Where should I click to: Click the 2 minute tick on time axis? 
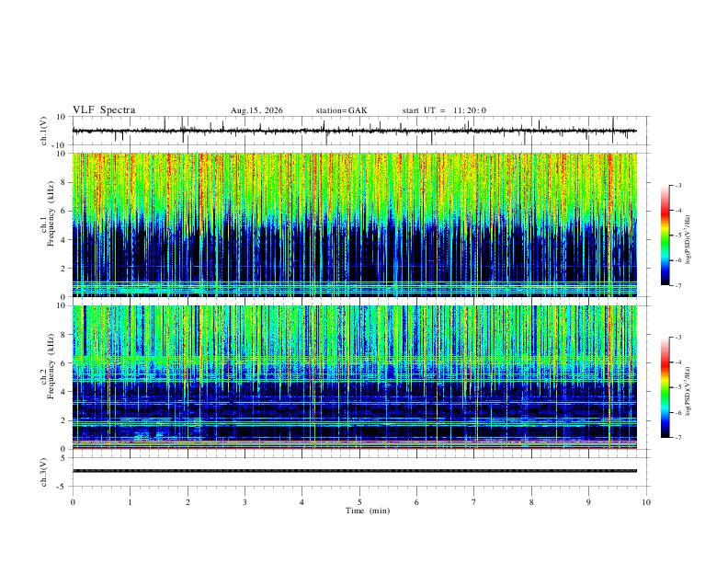[x=188, y=502]
